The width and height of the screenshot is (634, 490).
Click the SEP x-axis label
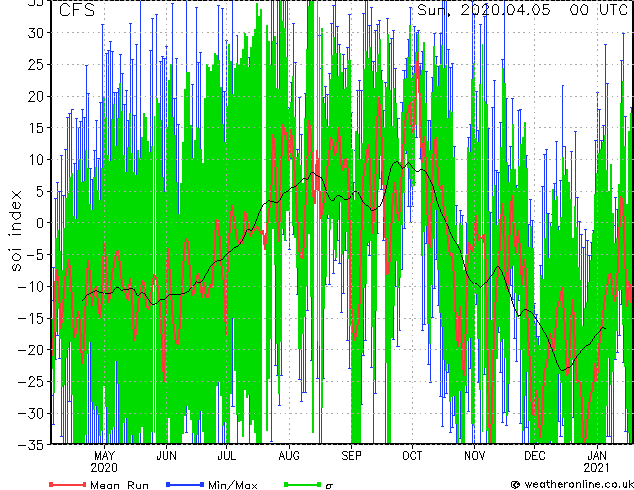click(351, 456)
